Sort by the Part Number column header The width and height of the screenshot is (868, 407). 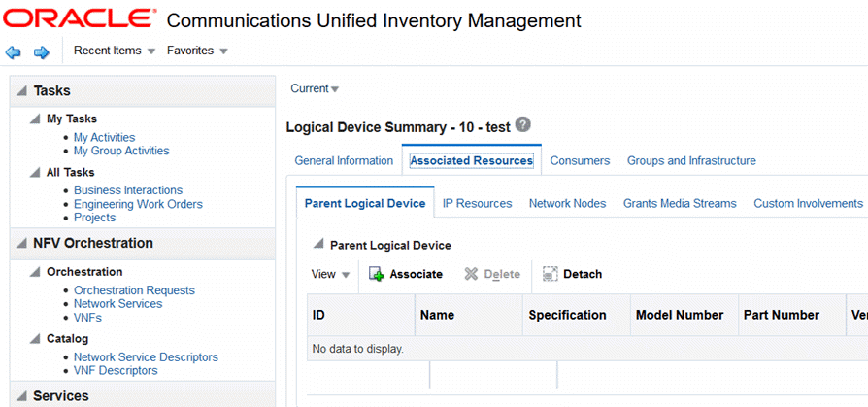[x=792, y=315]
